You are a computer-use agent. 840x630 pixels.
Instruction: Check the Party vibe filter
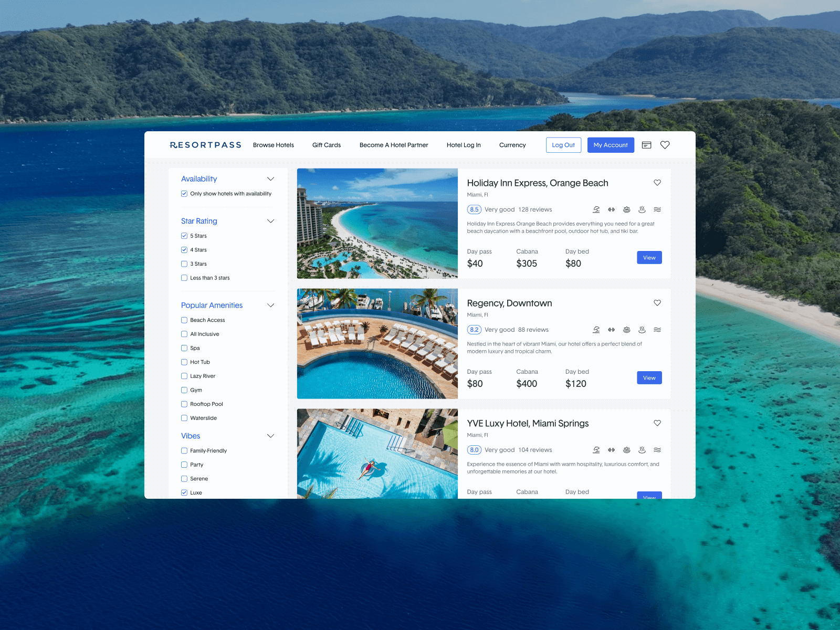coord(184,465)
